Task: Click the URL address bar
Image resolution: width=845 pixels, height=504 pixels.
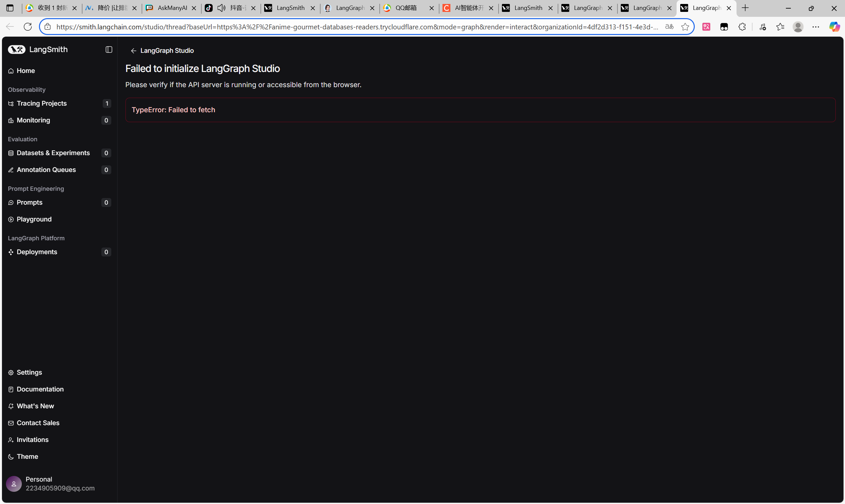Action: [357, 27]
